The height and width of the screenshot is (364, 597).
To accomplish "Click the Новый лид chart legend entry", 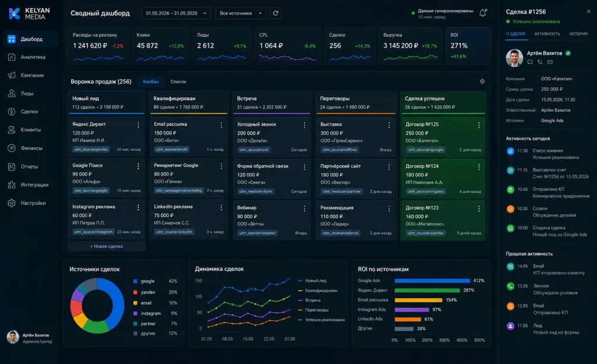I will pos(312,281).
